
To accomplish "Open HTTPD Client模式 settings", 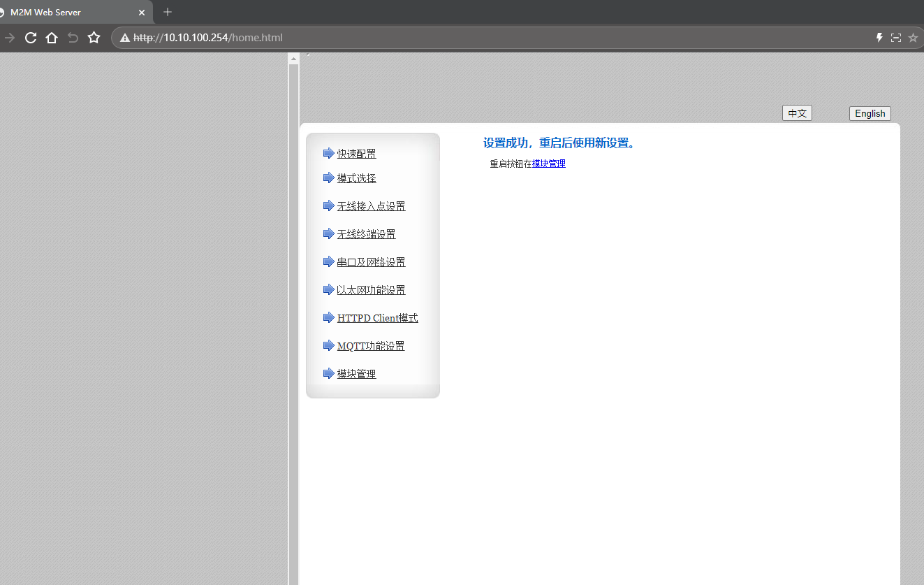I will [377, 318].
